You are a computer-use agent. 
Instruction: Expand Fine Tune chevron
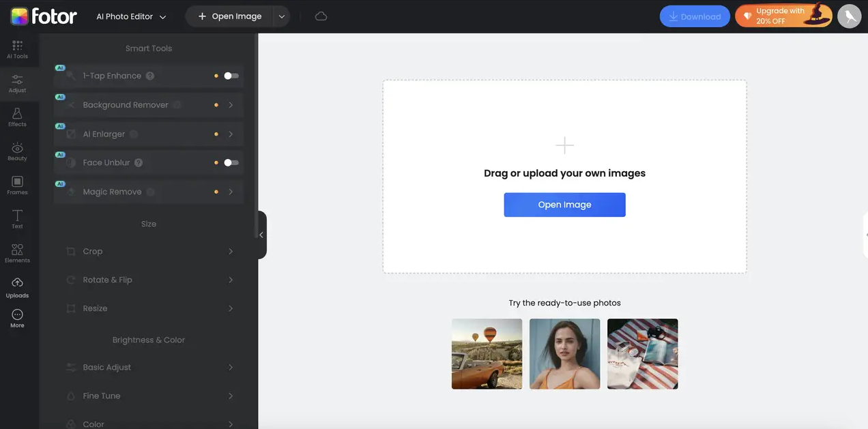point(231,396)
